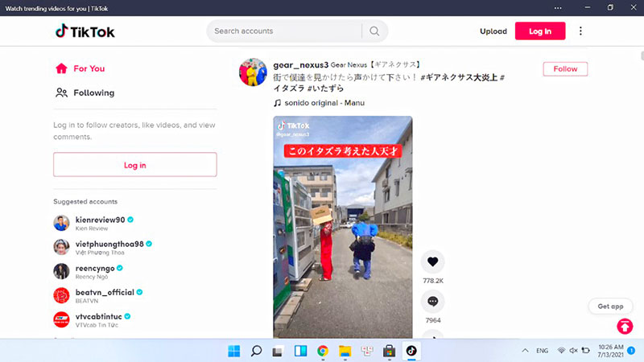Open Microsoft Store from taskbar
The height and width of the screenshot is (362, 644).
[389, 351]
